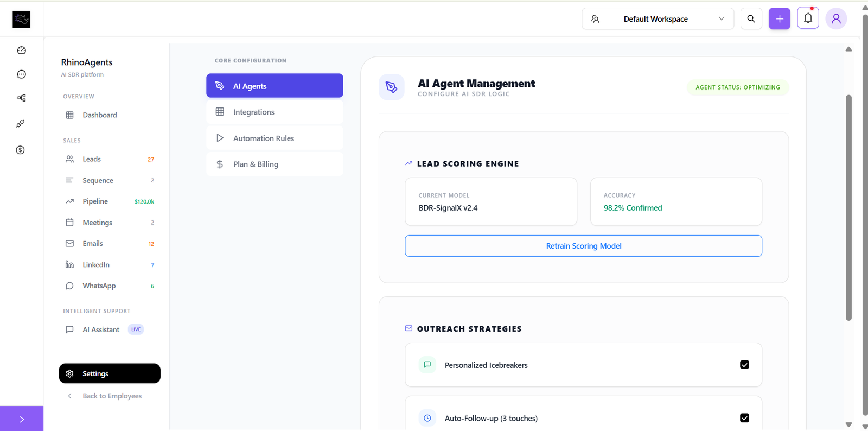
Task: Click the RhinoAgents title text
Action: pos(87,62)
